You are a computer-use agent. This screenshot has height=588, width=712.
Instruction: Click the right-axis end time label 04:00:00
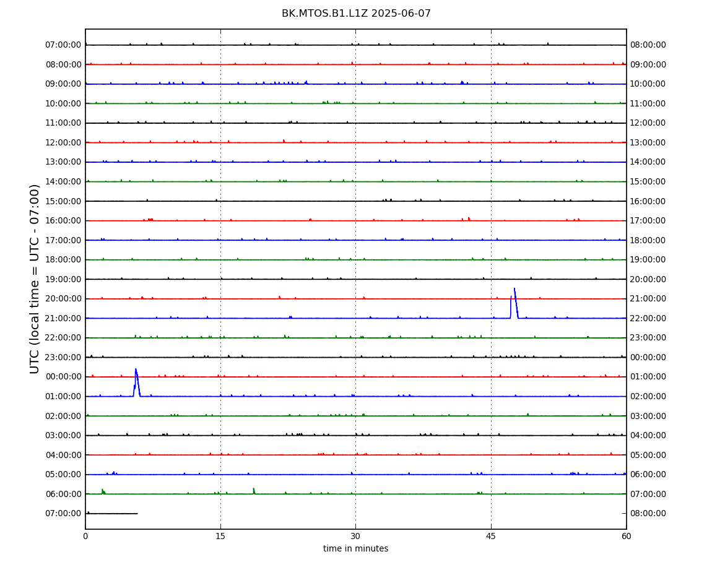coord(648,436)
